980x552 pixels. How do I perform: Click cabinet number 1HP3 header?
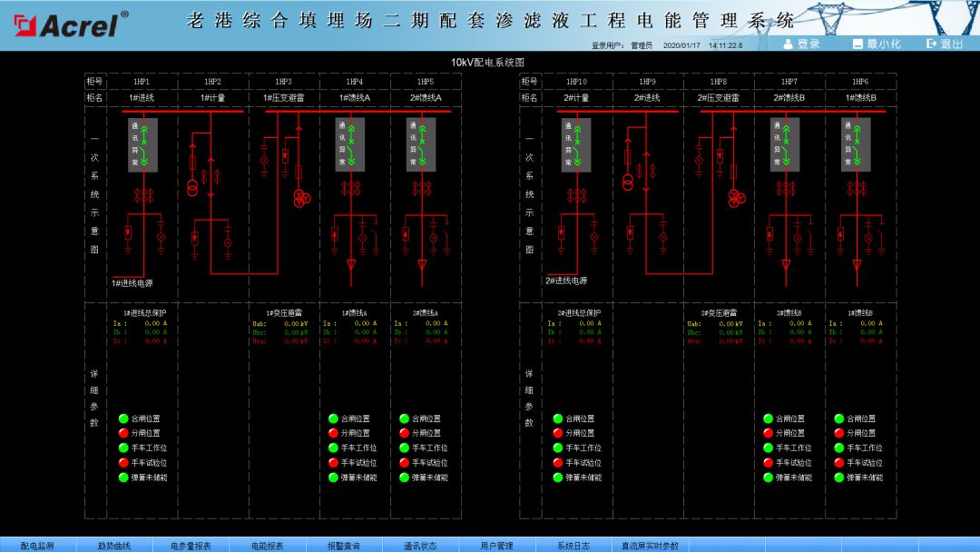(x=284, y=82)
